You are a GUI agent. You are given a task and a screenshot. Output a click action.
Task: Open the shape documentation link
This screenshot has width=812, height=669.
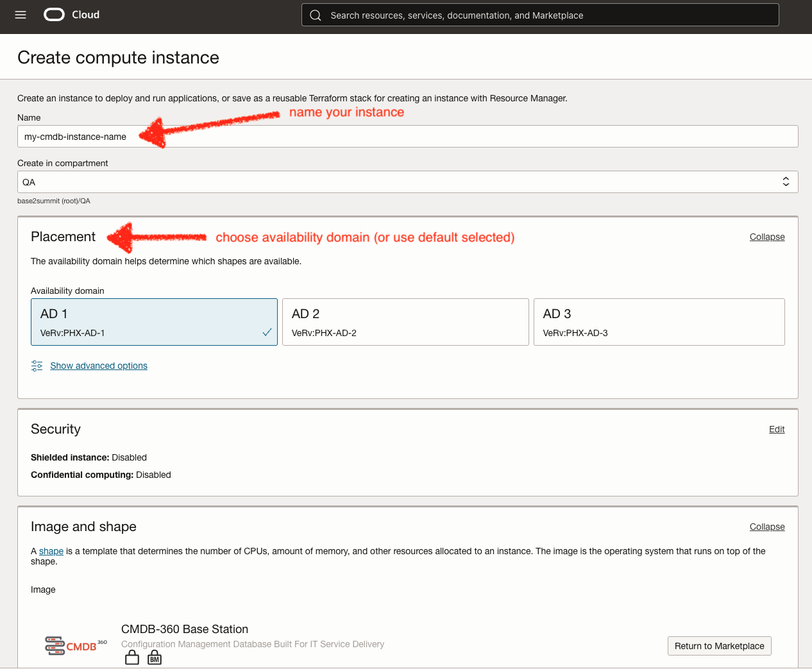(x=51, y=551)
